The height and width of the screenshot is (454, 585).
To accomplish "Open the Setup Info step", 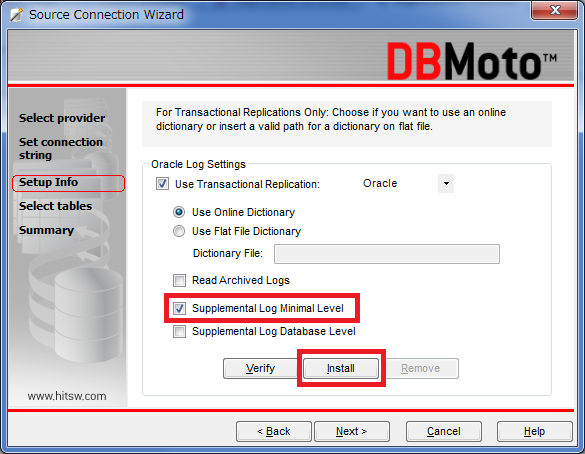I will [x=49, y=182].
